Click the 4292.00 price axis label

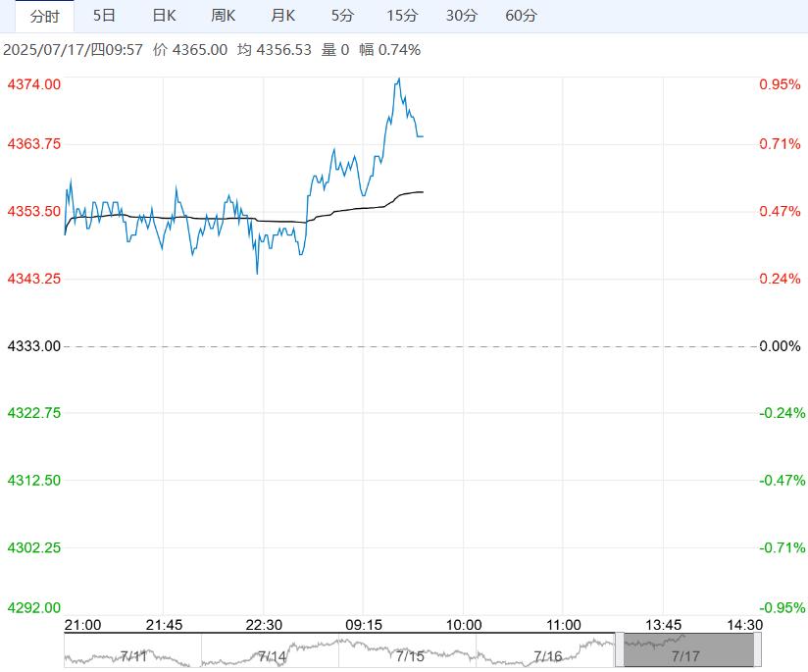(x=34, y=607)
